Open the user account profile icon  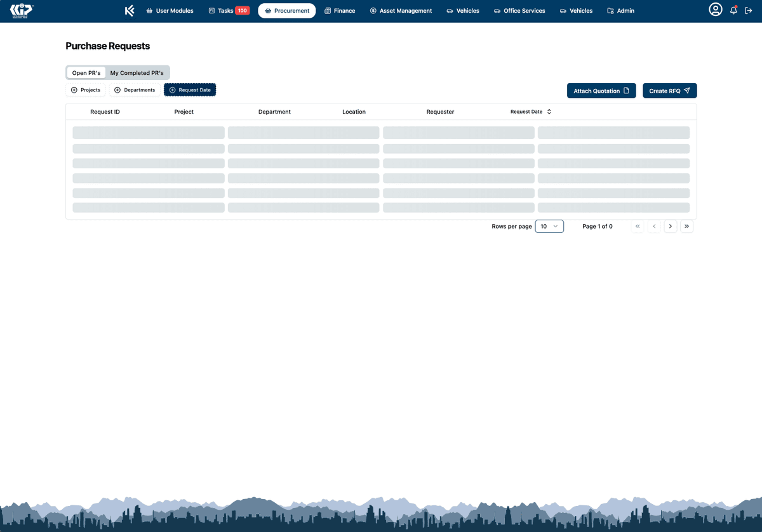tap(716, 10)
